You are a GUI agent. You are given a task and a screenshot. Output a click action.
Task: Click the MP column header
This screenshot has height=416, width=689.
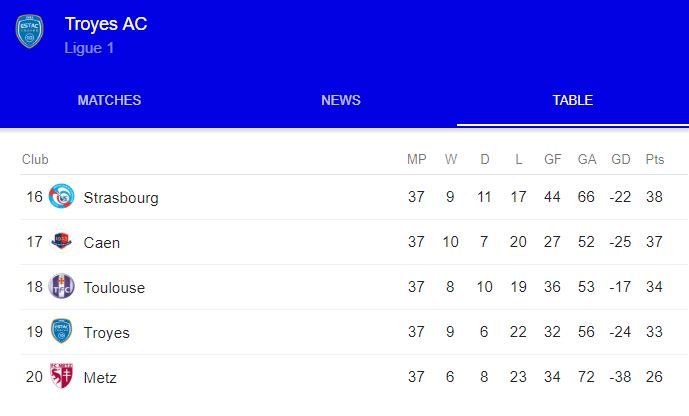point(417,159)
